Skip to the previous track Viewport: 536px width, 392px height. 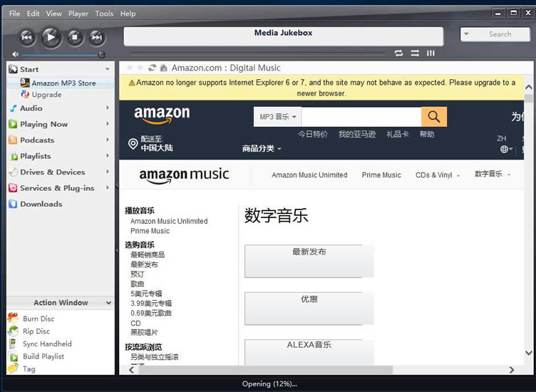coord(27,37)
